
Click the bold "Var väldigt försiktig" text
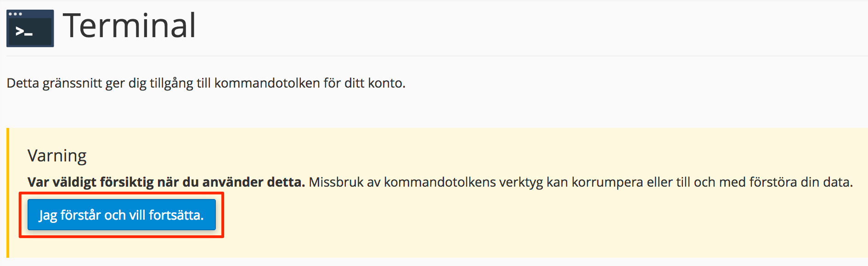click(90, 182)
